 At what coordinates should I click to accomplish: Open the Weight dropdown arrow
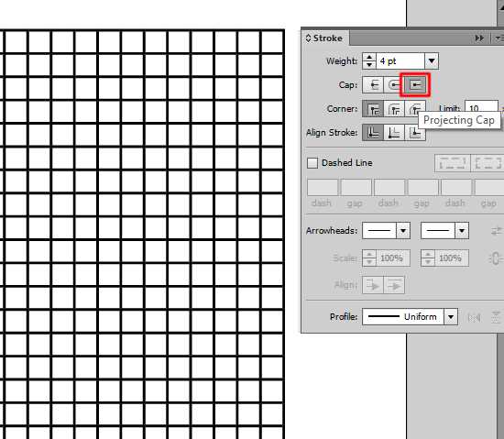click(432, 60)
